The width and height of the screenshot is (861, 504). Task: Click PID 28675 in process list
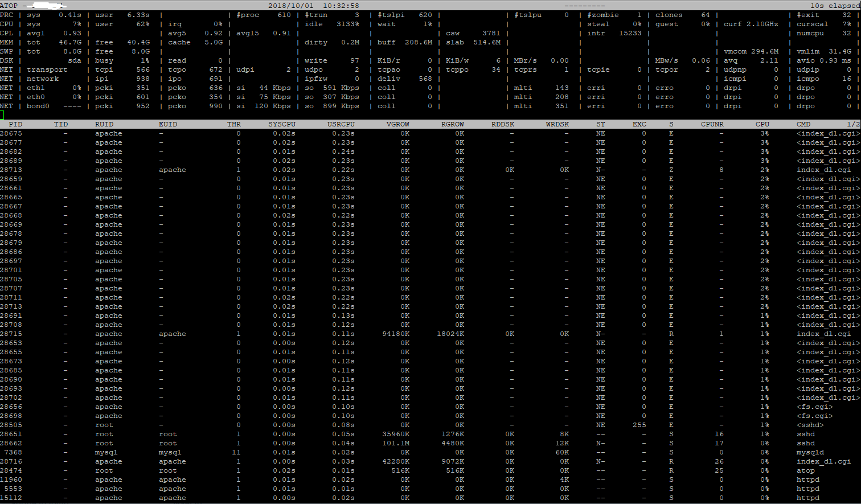point(11,133)
